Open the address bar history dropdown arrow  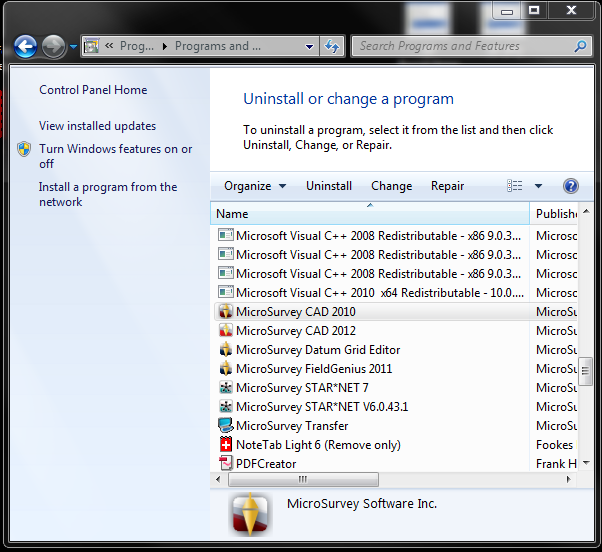click(x=309, y=46)
